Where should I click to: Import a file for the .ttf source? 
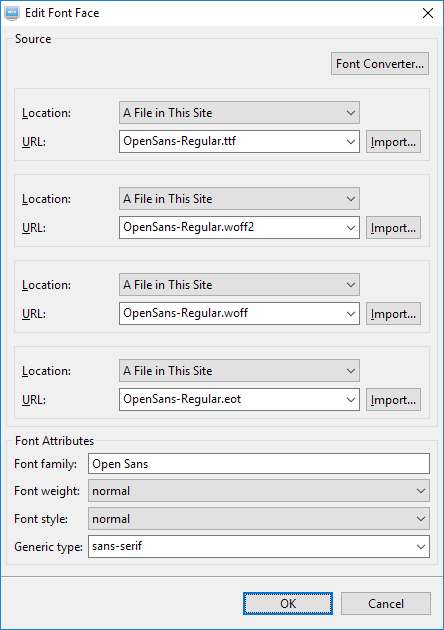393,141
